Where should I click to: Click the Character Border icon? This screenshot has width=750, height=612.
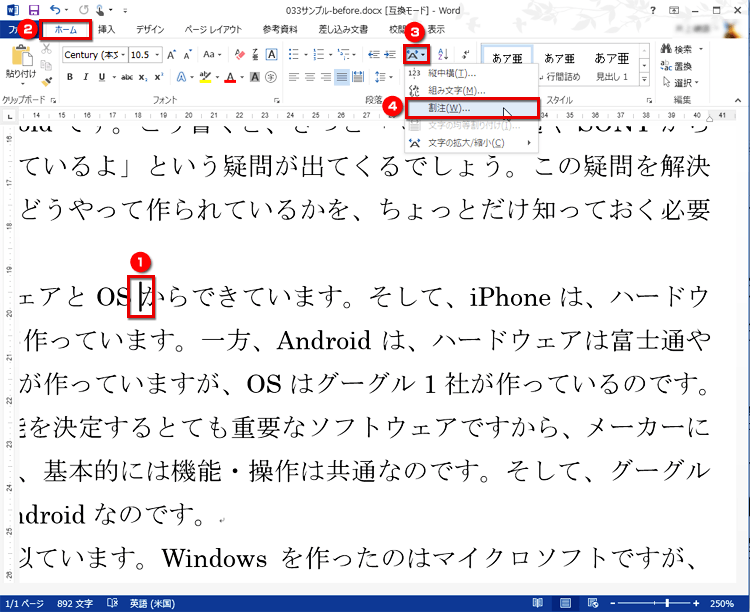click(x=271, y=55)
